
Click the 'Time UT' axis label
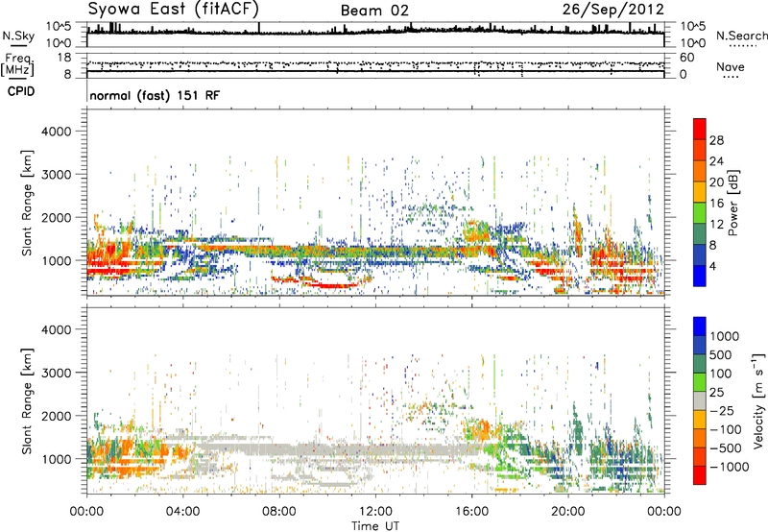point(375,526)
